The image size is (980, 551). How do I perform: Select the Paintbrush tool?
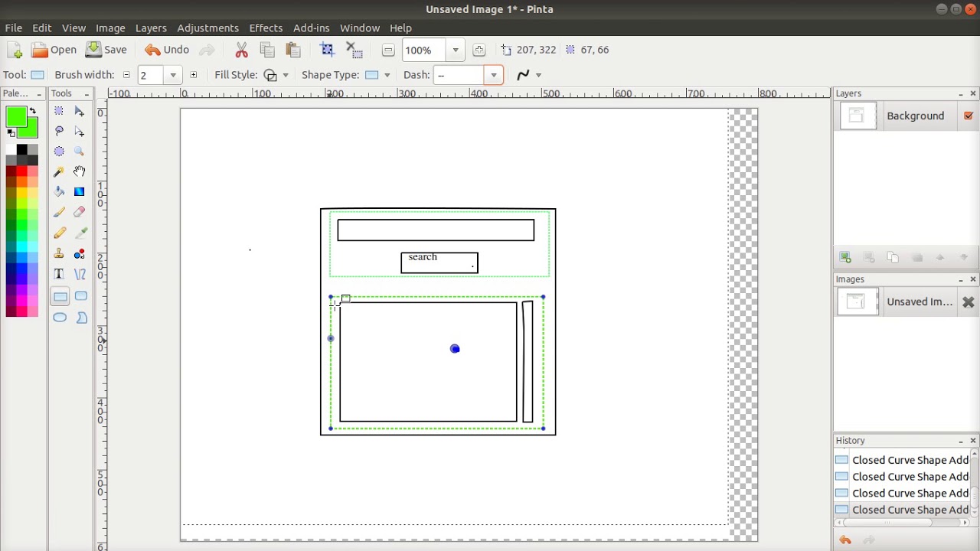click(59, 212)
